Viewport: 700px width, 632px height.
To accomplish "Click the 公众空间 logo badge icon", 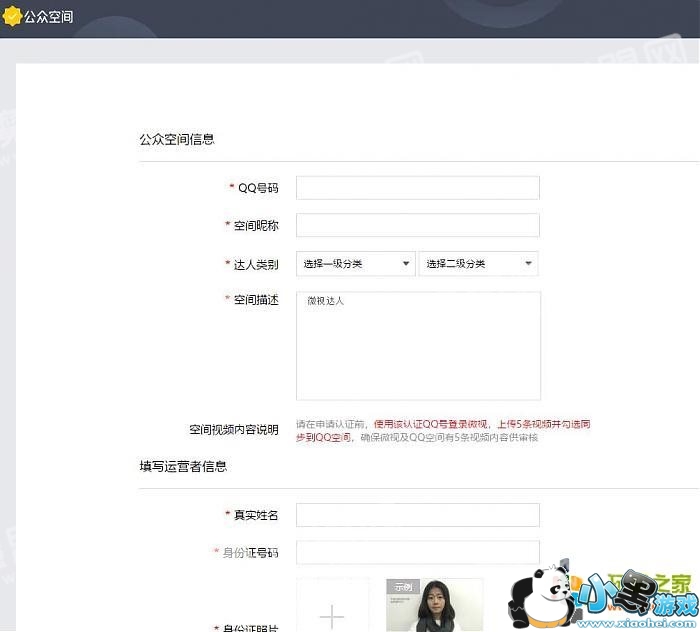I will [12, 17].
